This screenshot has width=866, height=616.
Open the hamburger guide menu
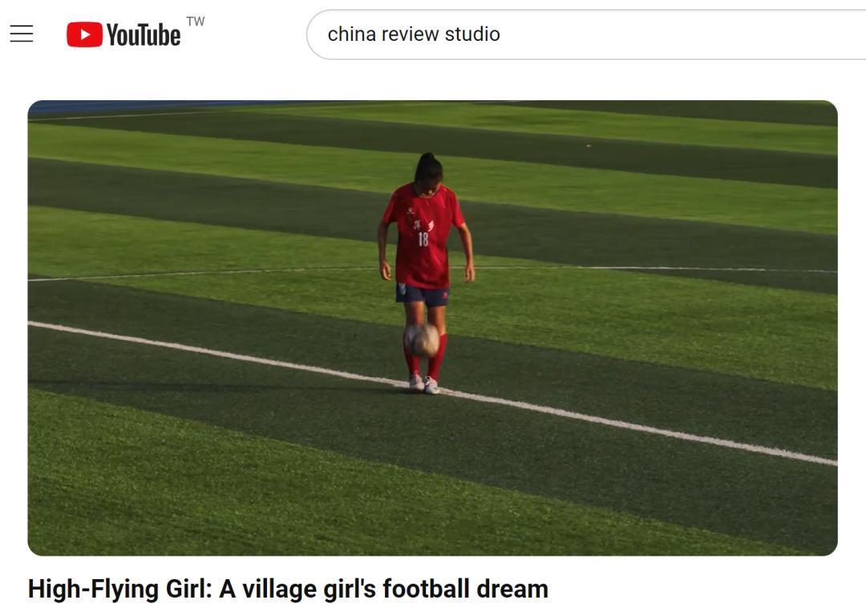click(22, 34)
